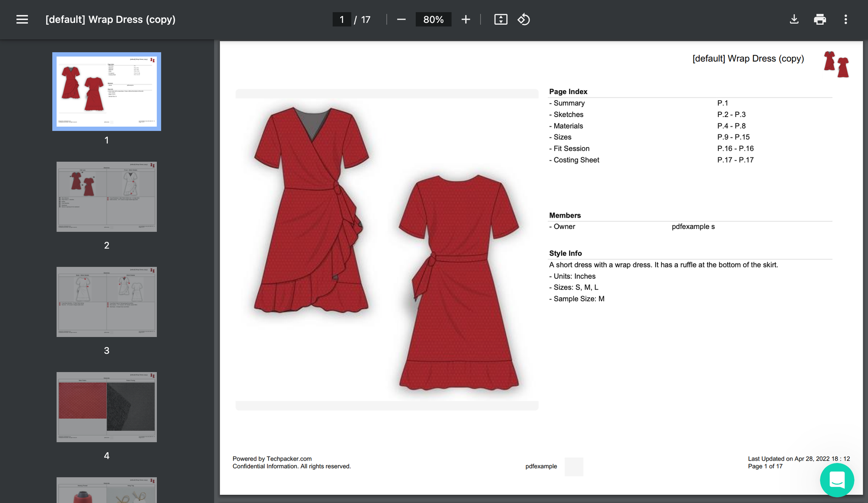Open page 2 thumbnail with sketches
This screenshot has width=868, height=503.
pos(107,197)
